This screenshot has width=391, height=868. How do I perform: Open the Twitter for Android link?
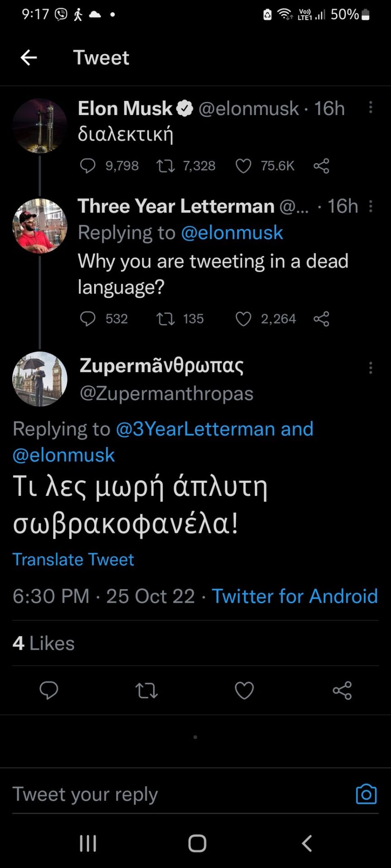[x=295, y=596]
